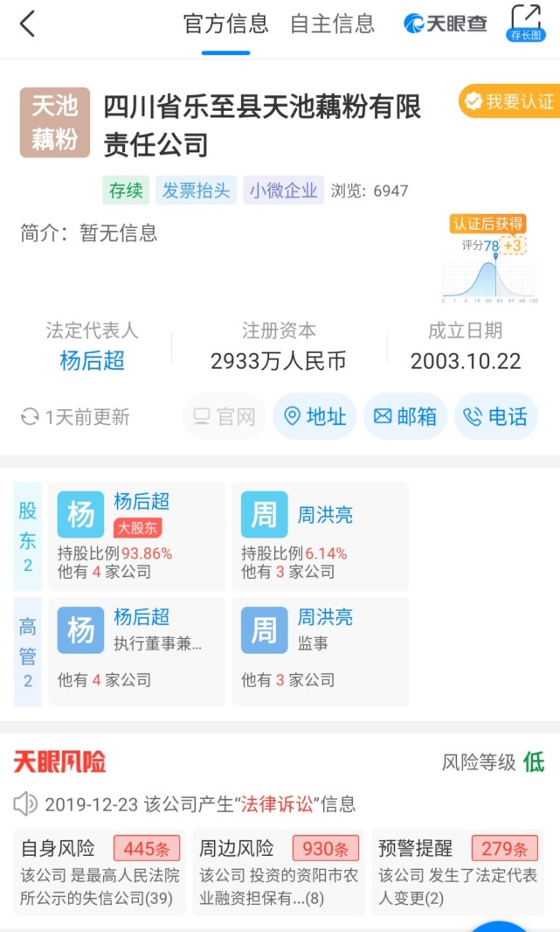Open the 自身风险 445条 card
Viewport: 560px width, 932px height.
pos(100,873)
